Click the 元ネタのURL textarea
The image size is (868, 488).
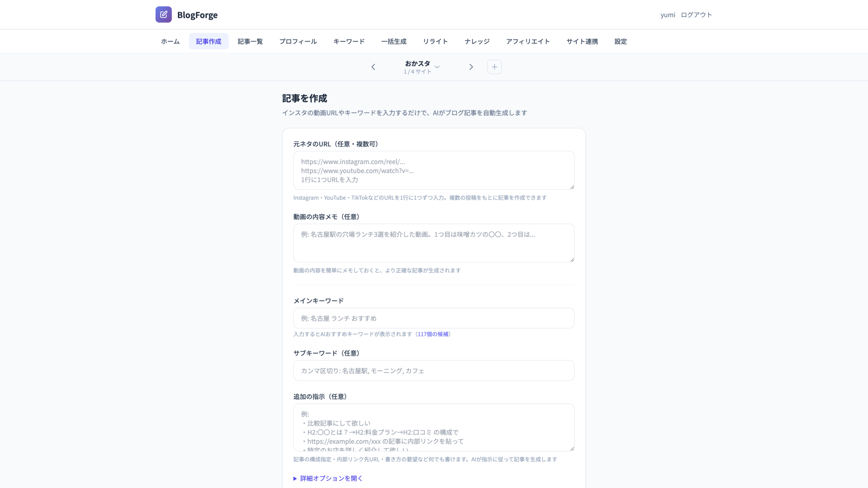(433, 170)
